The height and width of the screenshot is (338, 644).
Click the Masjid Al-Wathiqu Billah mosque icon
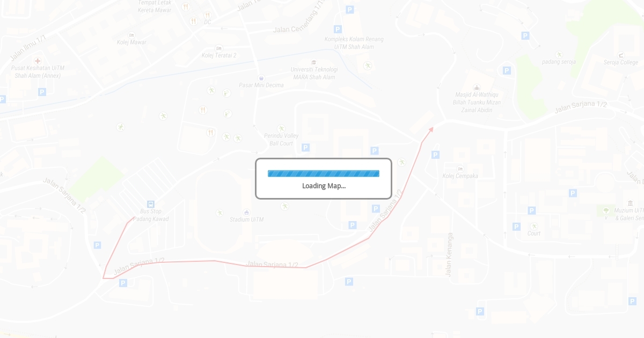(x=477, y=88)
